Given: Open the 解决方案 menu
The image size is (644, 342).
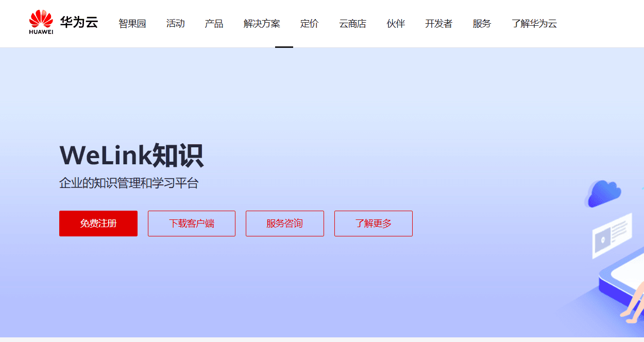Looking at the screenshot, I should point(262,24).
